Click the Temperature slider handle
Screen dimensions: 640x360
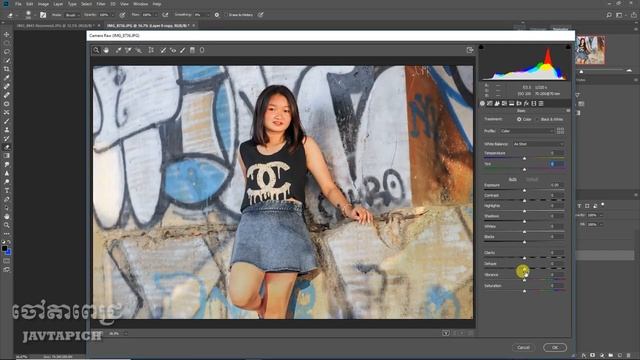click(x=524, y=158)
